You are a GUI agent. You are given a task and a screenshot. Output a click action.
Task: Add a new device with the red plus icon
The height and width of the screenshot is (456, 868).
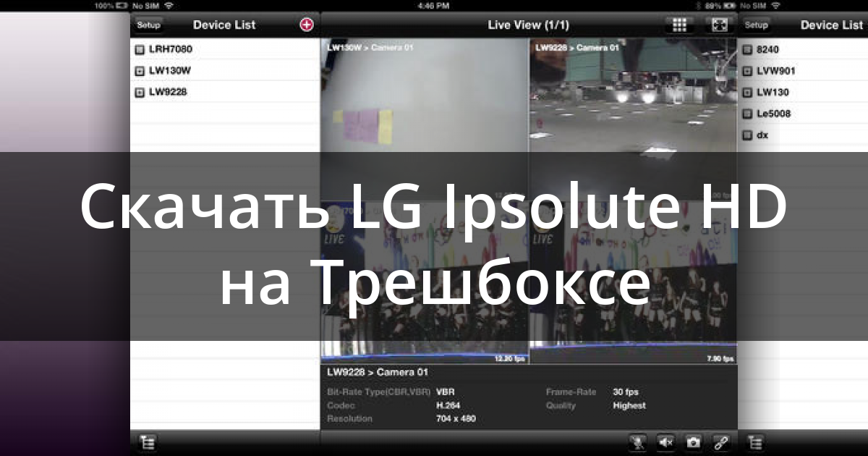(x=307, y=25)
